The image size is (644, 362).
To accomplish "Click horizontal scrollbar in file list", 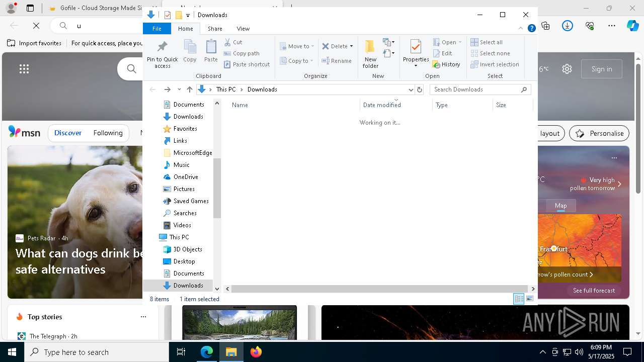I will [380, 289].
